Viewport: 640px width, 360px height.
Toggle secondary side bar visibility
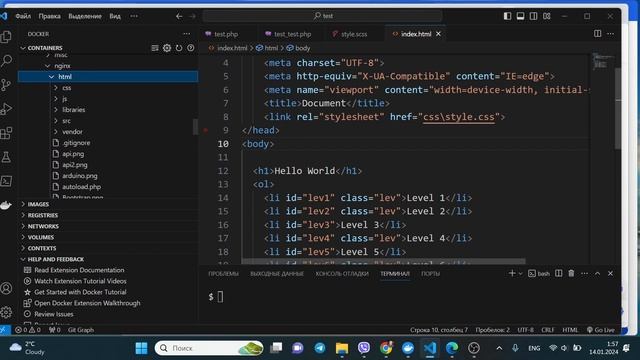click(533, 16)
